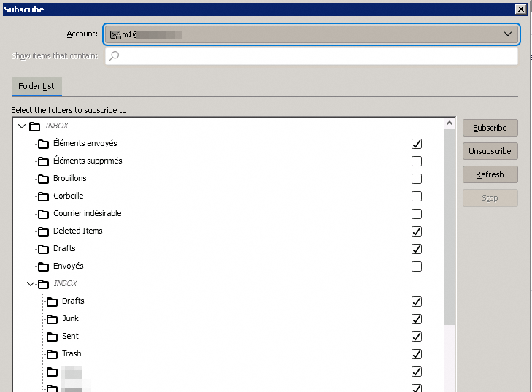Image resolution: width=532 pixels, height=392 pixels.
Task: Collapse the nested INBOX subfolder node
Action: click(31, 284)
